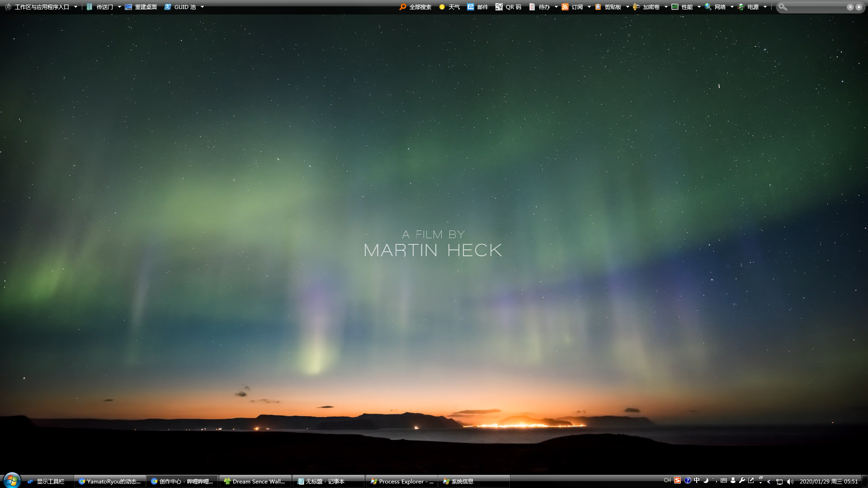This screenshot has width=868, height=488.
Task: Switch to Dream Sence Wall... taskbar window
Action: coord(255,482)
